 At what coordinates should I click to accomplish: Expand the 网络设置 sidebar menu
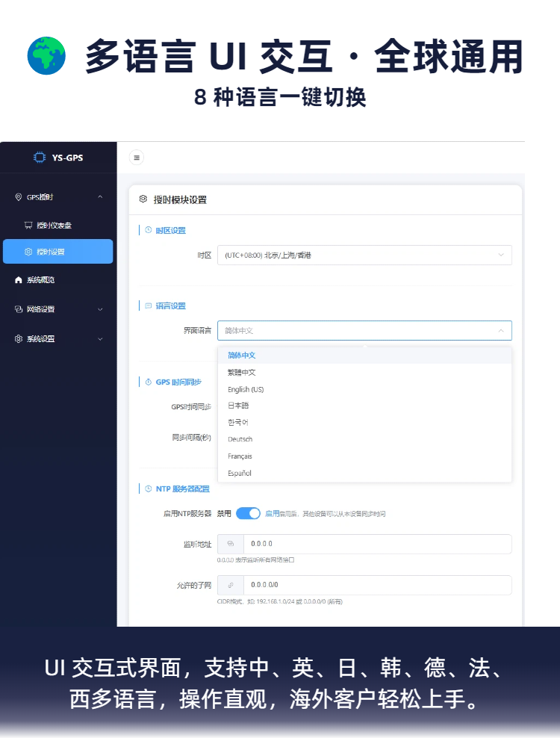100,309
